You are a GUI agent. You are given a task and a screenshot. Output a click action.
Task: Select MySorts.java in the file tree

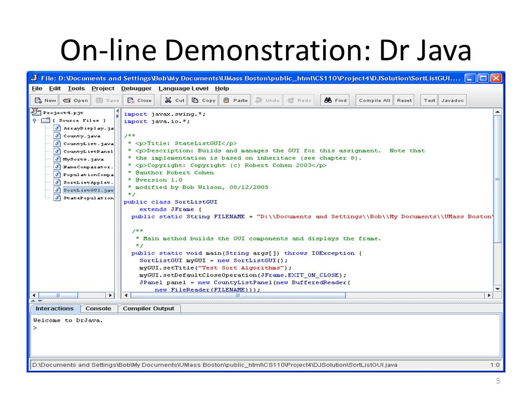point(79,159)
